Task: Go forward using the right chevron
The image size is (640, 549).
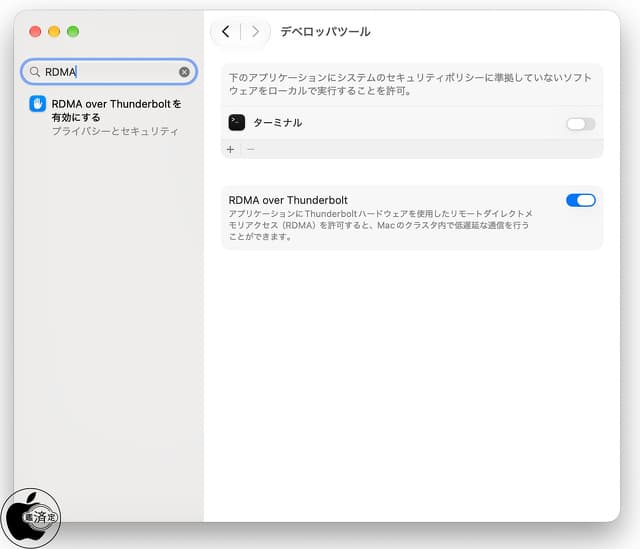Action: 255,31
